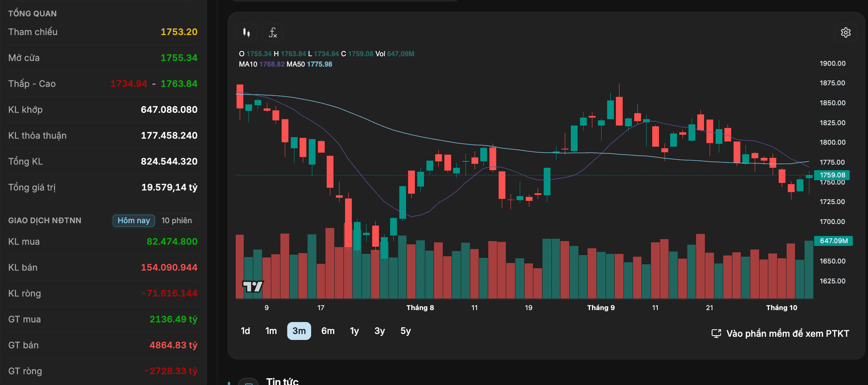Screen dimensions: 868x385
Task: Switch chart to 1y range
Action: tap(355, 331)
